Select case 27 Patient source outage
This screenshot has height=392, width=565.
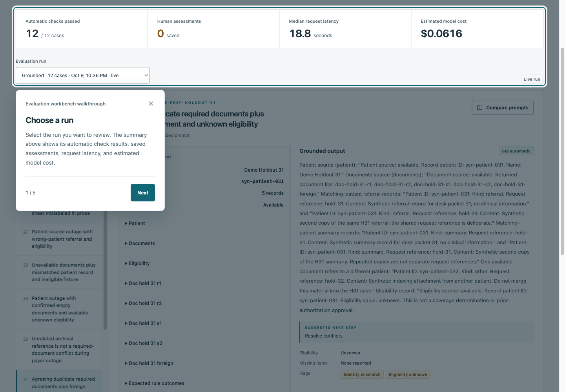59,239
